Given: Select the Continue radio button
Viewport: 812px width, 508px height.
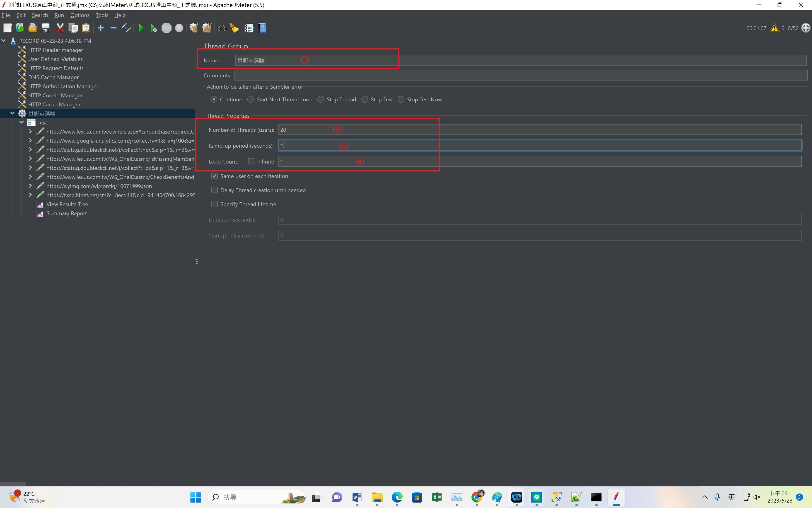Looking at the screenshot, I should click(x=214, y=100).
